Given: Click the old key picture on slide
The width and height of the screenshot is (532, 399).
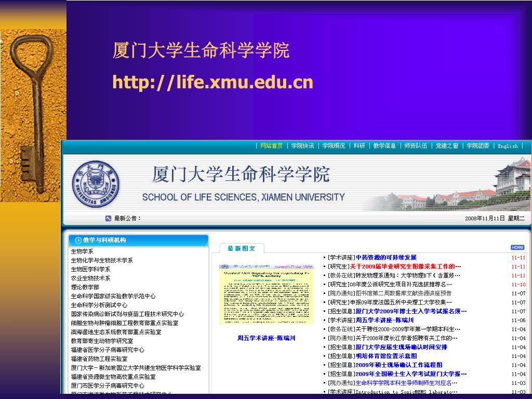Looking at the screenshot, I should coord(33,115).
